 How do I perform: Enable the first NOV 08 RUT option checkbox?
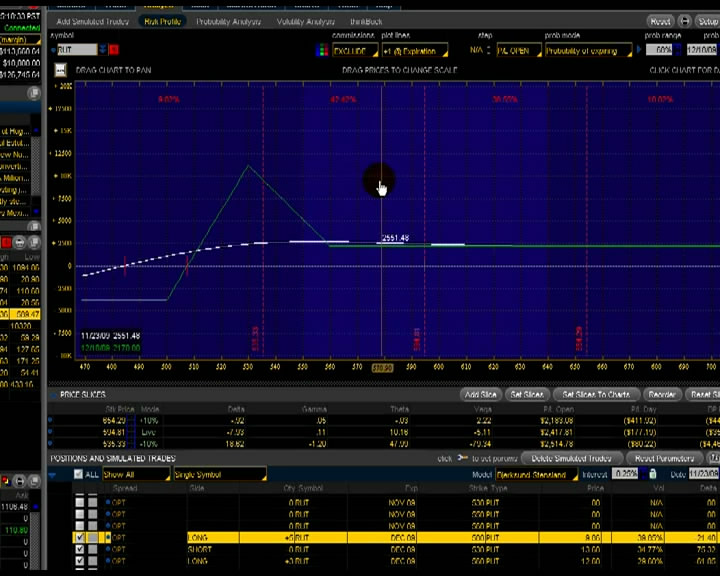click(80, 502)
